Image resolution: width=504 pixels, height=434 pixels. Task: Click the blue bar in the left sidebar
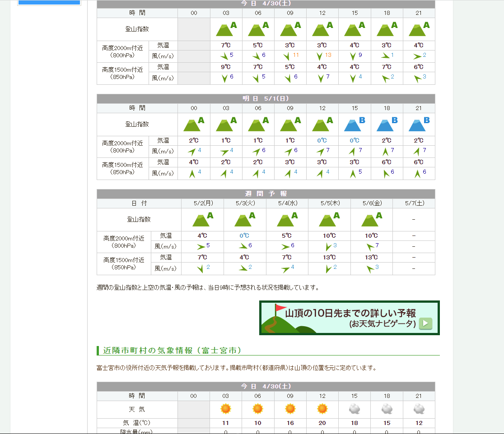[49, 3]
